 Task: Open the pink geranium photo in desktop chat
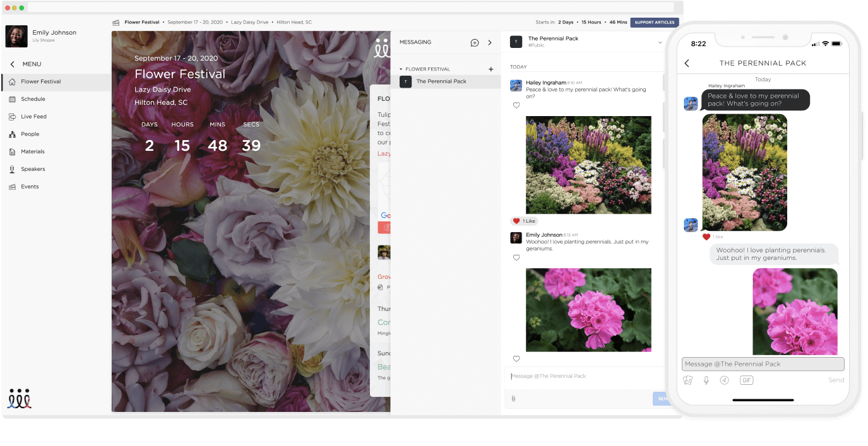[x=588, y=310]
